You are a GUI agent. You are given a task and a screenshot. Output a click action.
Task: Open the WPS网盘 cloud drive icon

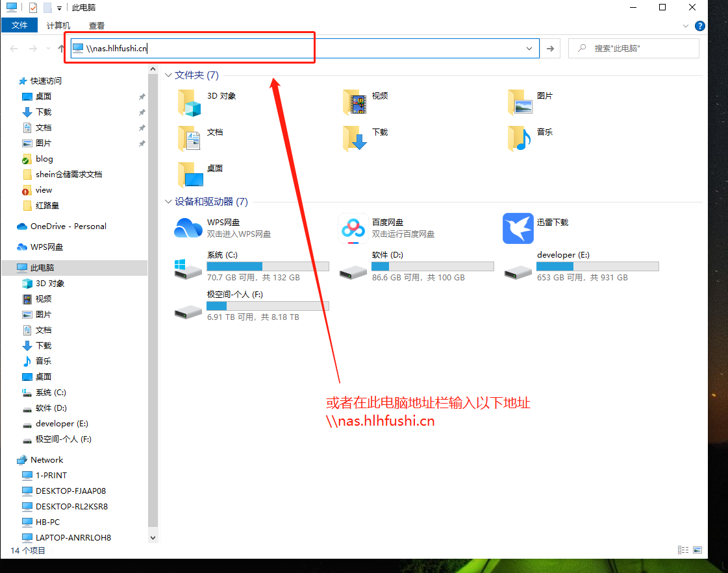(x=188, y=228)
